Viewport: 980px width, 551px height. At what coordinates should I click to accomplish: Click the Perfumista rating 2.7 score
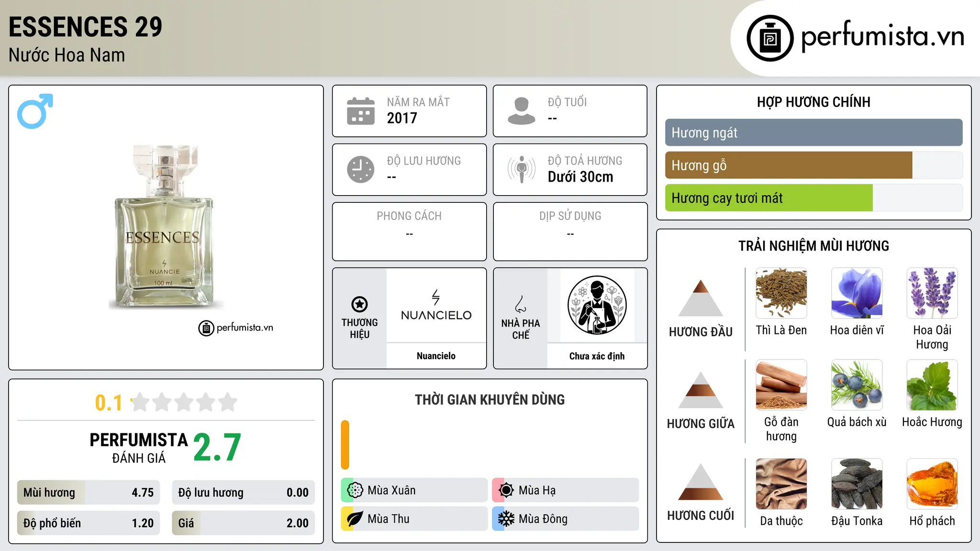click(217, 447)
